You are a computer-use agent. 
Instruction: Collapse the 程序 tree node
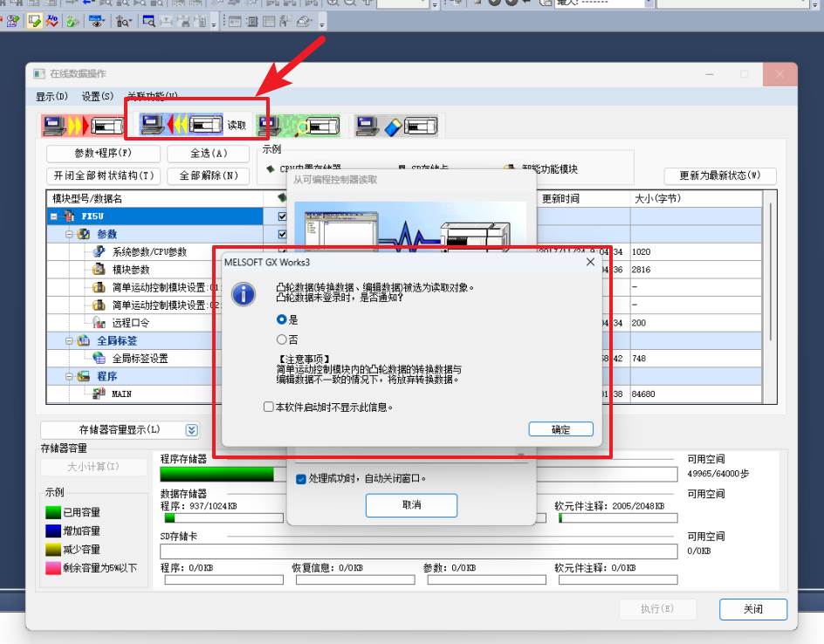click(x=69, y=376)
